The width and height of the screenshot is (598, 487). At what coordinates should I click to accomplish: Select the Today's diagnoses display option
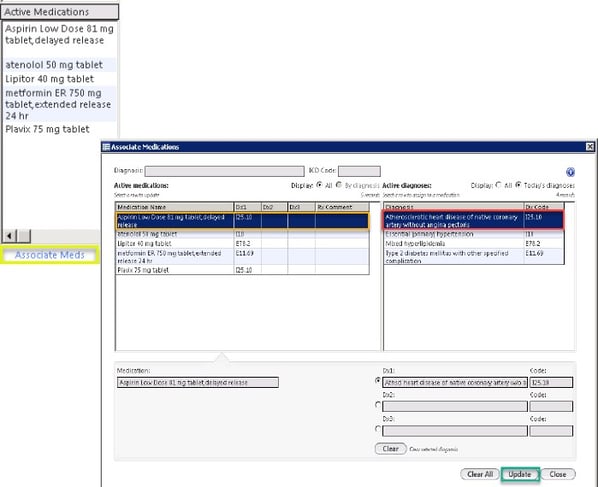(x=518, y=185)
